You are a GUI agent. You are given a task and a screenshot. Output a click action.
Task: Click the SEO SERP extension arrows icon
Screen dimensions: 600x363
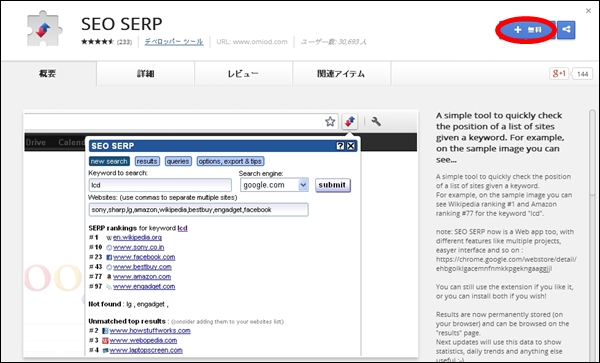(350, 122)
